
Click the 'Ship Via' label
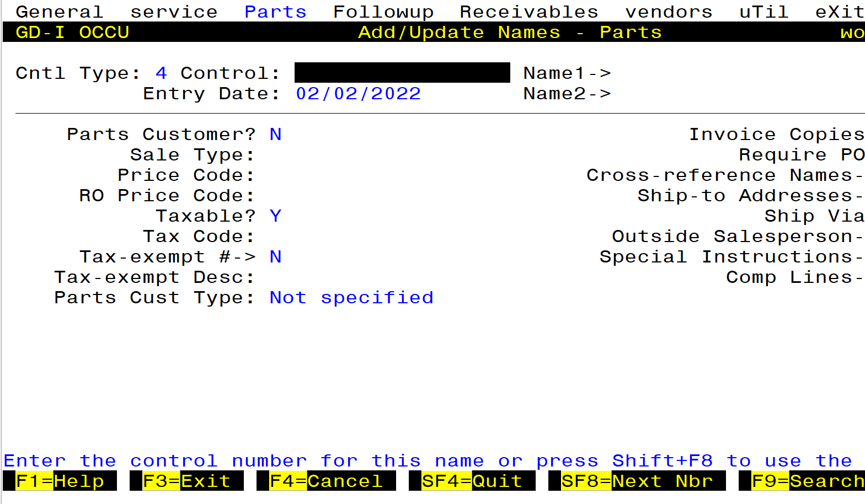[x=814, y=216]
